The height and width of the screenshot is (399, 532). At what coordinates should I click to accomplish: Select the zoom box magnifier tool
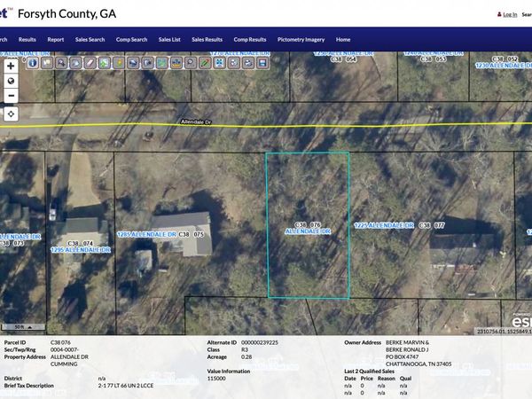click(61, 63)
